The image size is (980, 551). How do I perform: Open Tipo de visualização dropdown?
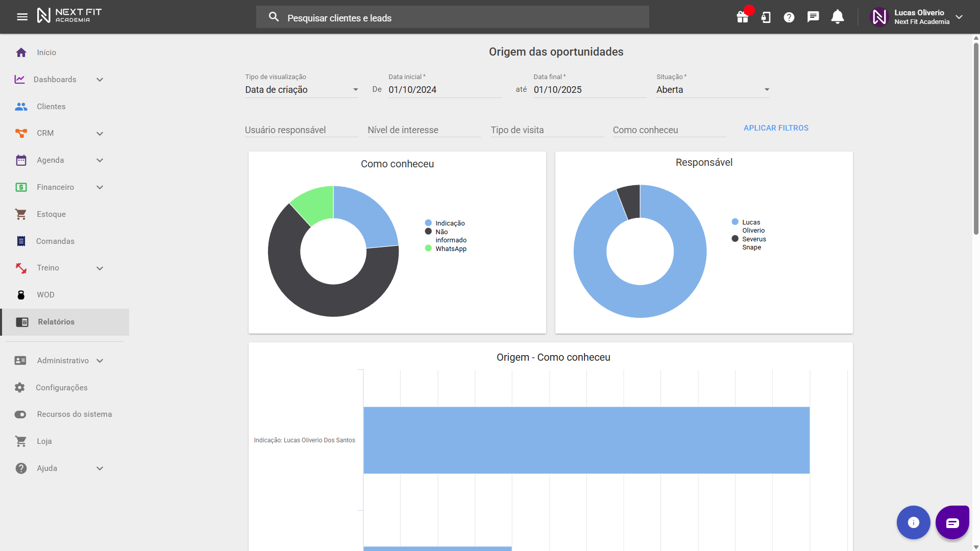(301, 90)
